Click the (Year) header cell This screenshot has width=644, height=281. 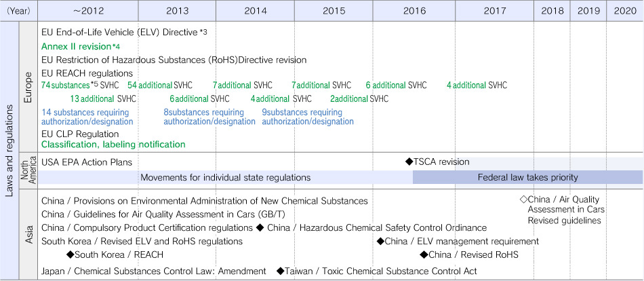(18, 11)
